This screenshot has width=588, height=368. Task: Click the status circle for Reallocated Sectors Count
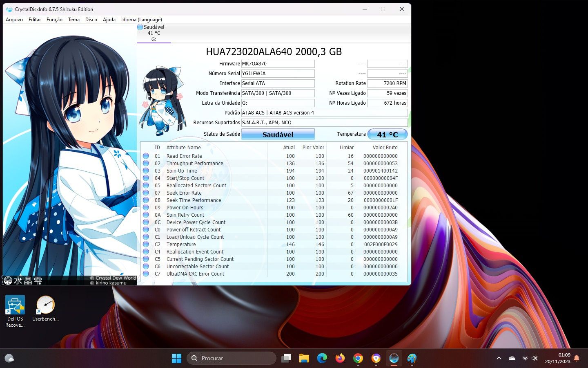pyautogui.click(x=146, y=185)
